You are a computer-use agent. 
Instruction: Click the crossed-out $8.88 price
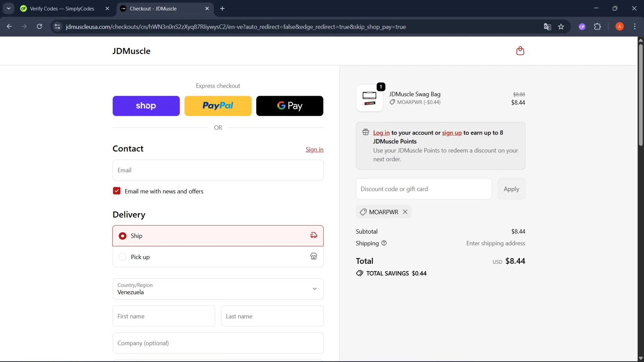pos(519,94)
